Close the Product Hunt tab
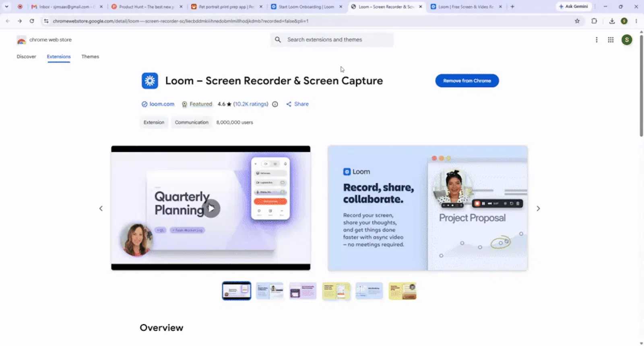644x346 pixels. pos(181,7)
